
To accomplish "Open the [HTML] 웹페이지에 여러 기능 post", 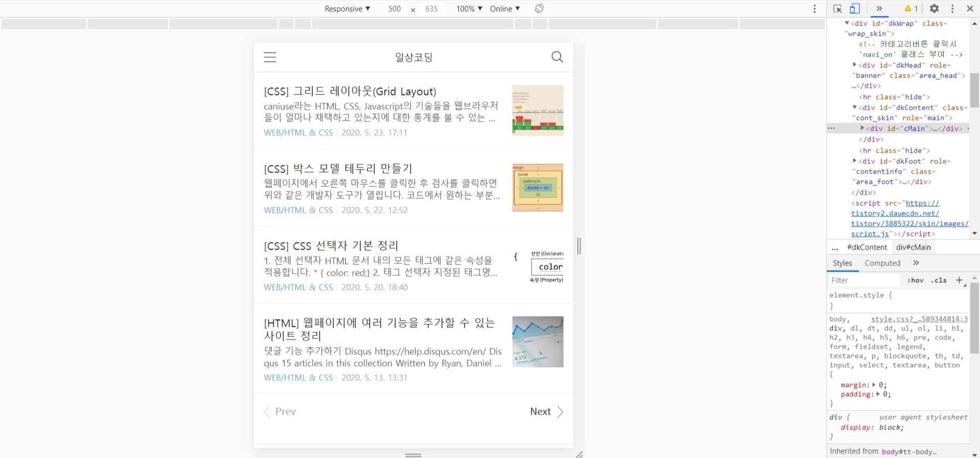I will point(380,329).
